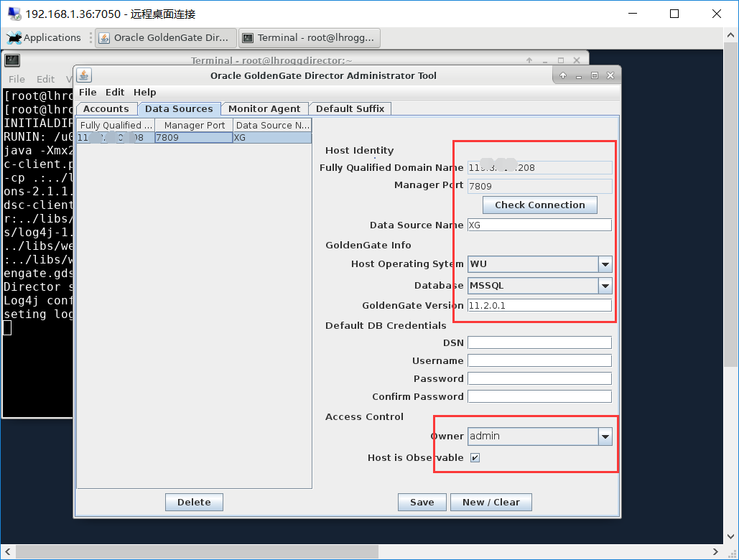Switch to Oracle GoldenGate Dir... taskbar item
Image resolution: width=739 pixels, height=560 pixels.
tap(165, 37)
